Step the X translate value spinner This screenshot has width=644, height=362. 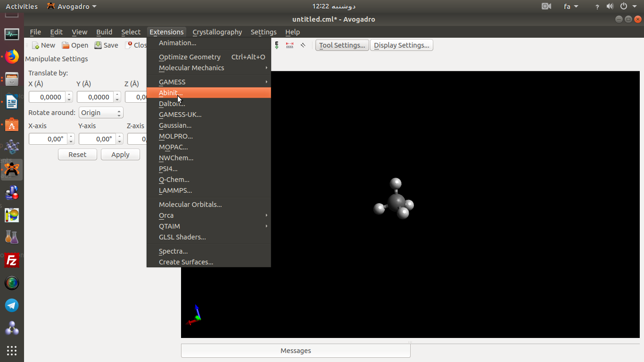pyautogui.click(x=69, y=97)
